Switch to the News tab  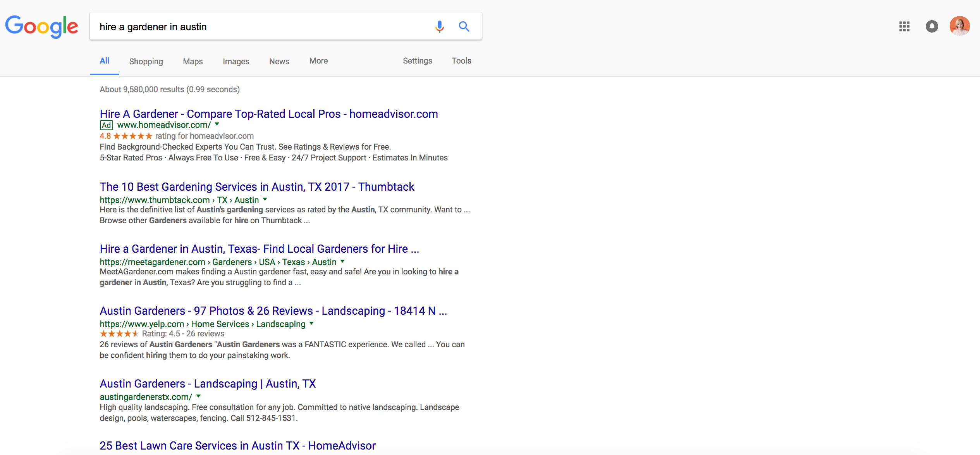point(279,62)
